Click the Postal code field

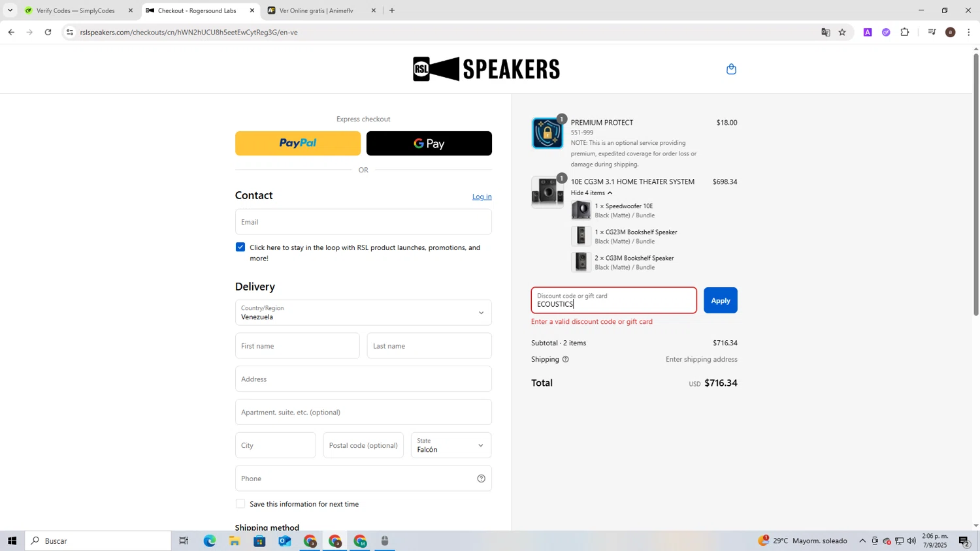coord(363,445)
